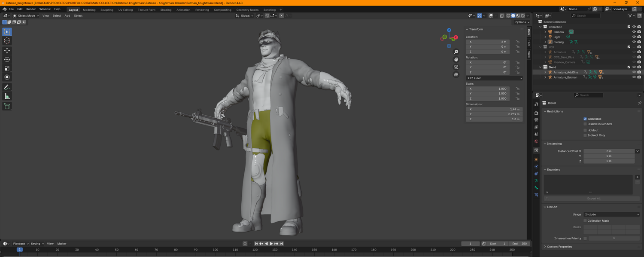Switch to the Sculpting workspace tab
This screenshot has height=257, width=644.
tap(107, 10)
